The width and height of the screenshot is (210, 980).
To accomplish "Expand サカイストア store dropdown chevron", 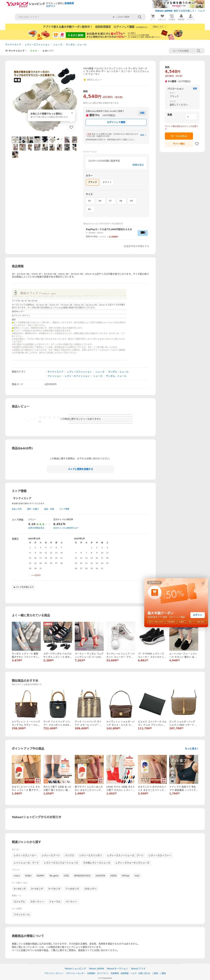I will coord(26,51).
